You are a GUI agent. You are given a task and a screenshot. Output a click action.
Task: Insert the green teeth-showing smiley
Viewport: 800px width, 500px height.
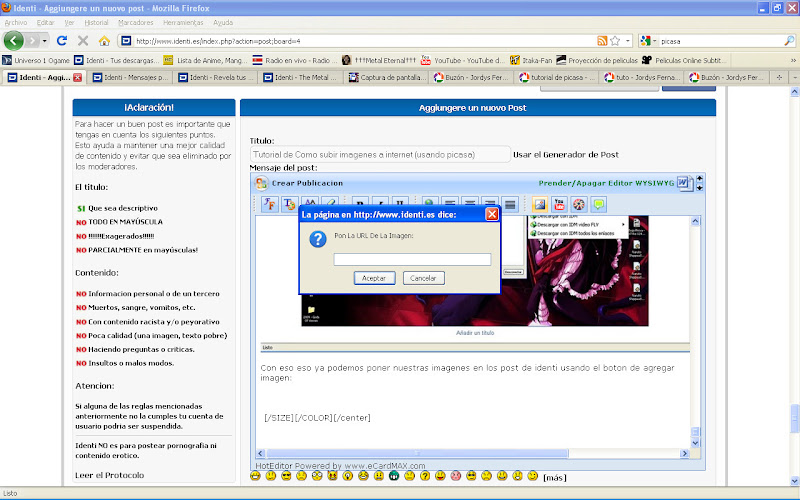click(394, 476)
